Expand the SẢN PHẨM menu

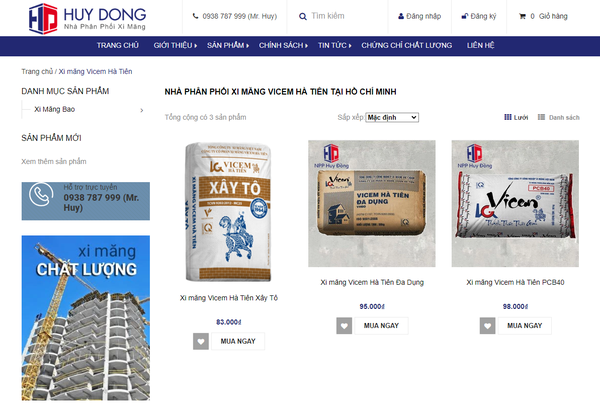pyautogui.click(x=228, y=46)
